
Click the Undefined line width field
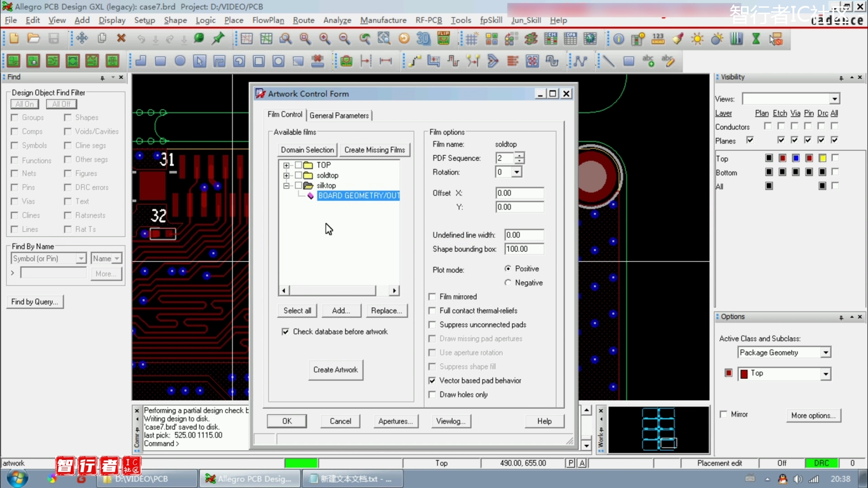tap(524, 235)
